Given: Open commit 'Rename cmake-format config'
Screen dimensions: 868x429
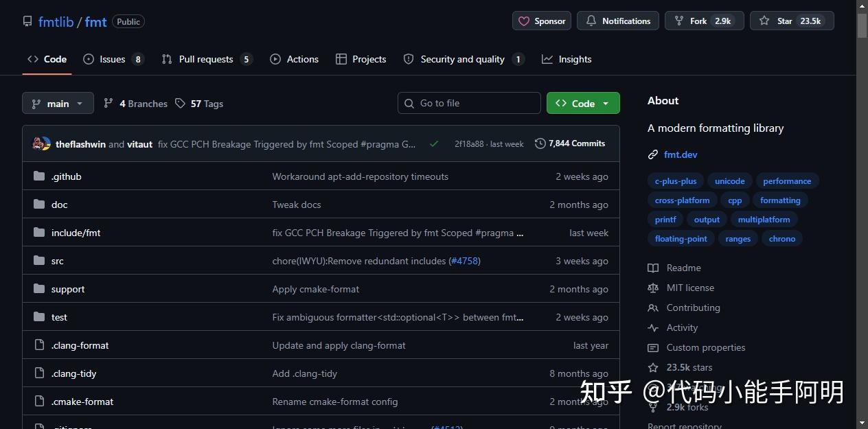Looking at the screenshot, I should click(335, 402).
